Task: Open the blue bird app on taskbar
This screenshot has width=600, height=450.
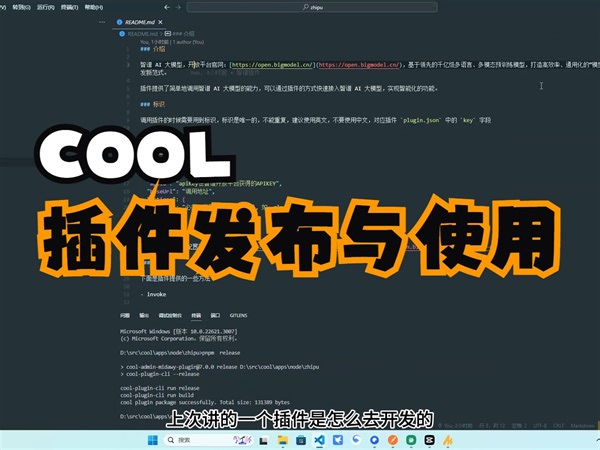Action: [x=338, y=440]
